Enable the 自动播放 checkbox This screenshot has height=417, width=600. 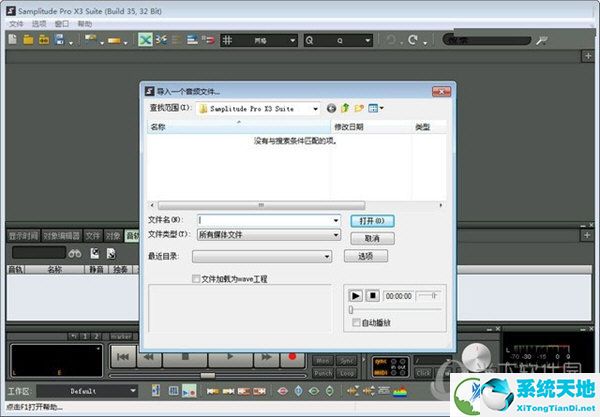pos(356,323)
